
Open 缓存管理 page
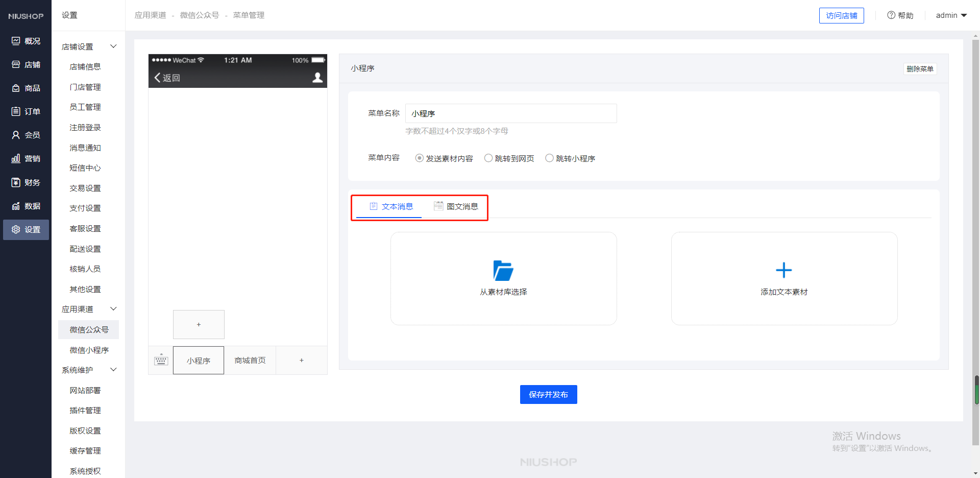pyautogui.click(x=85, y=451)
